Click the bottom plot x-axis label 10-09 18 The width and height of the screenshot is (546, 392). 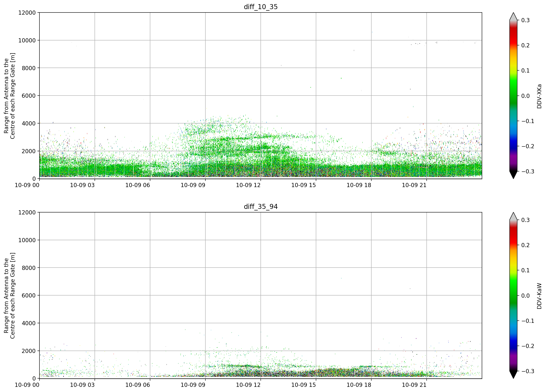point(359,385)
